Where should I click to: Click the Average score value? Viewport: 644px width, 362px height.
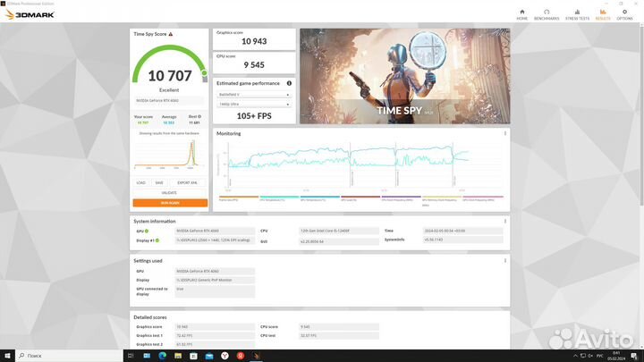point(169,122)
